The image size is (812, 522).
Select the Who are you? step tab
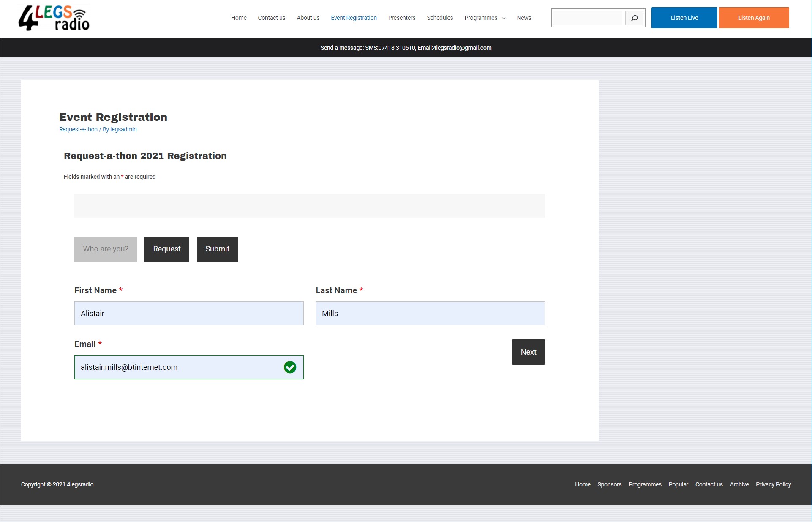click(106, 249)
